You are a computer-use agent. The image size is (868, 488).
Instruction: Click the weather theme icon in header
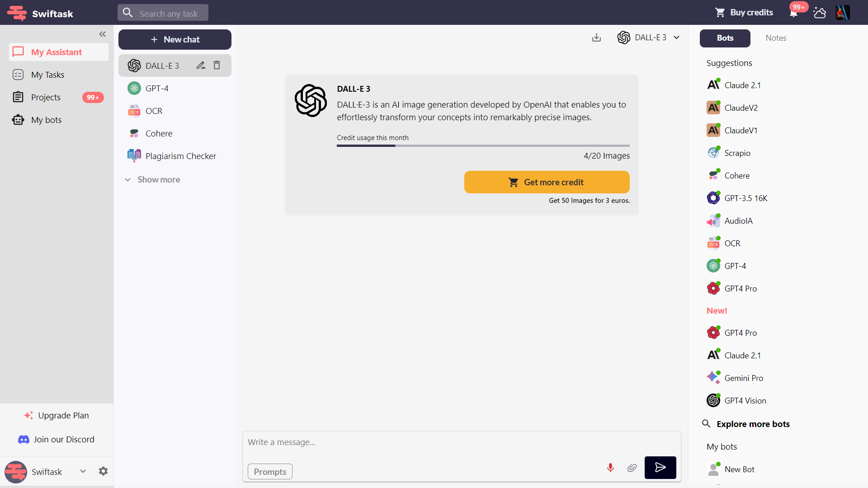tap(820, 13)
